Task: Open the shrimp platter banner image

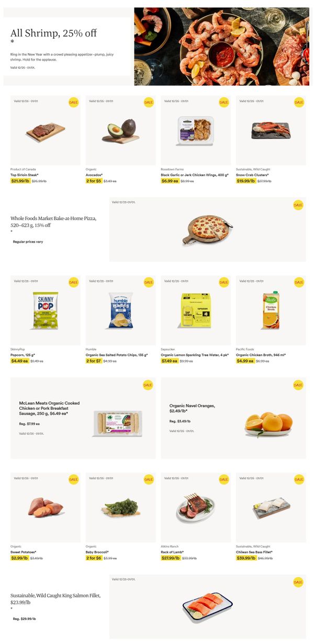Action: click(221, 47)
